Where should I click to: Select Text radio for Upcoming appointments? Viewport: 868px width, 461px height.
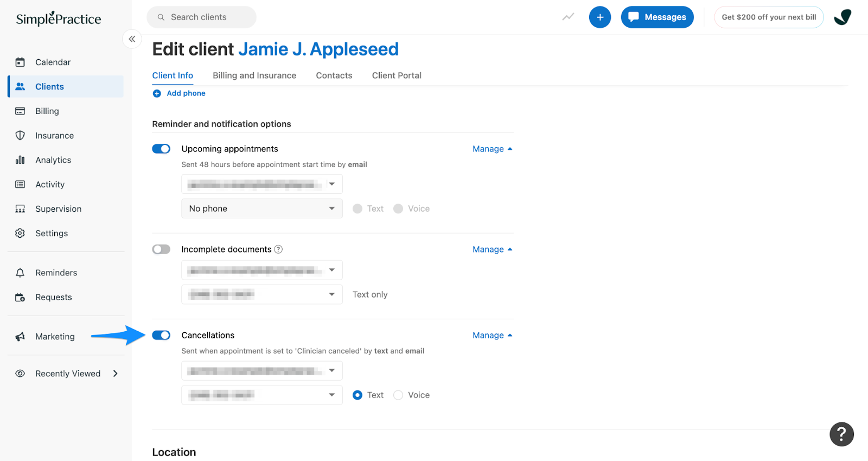tap(358, 209)
